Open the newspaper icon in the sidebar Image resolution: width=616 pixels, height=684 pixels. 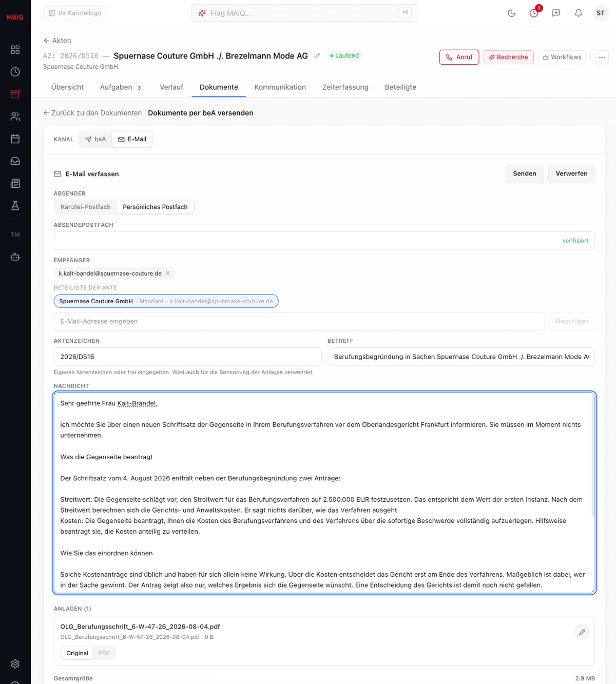tap(15, 183)
